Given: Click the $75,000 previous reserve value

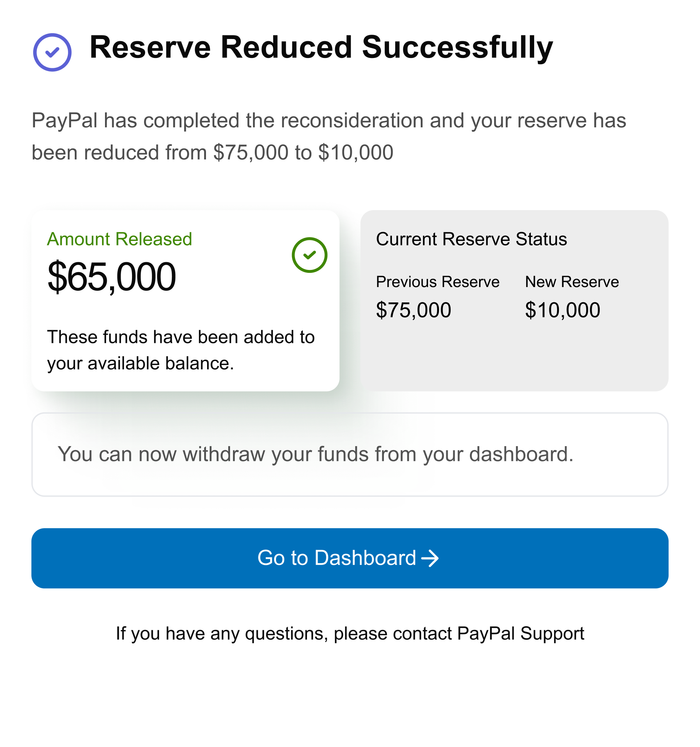Looking at the screenshot, I should tap(413, 310).
